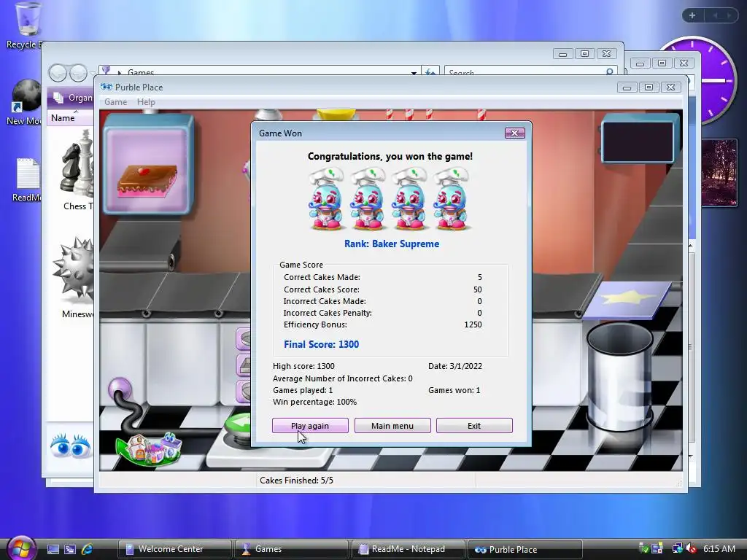Click the cake order display screen

pyautogui.click(x=148, y=164)
